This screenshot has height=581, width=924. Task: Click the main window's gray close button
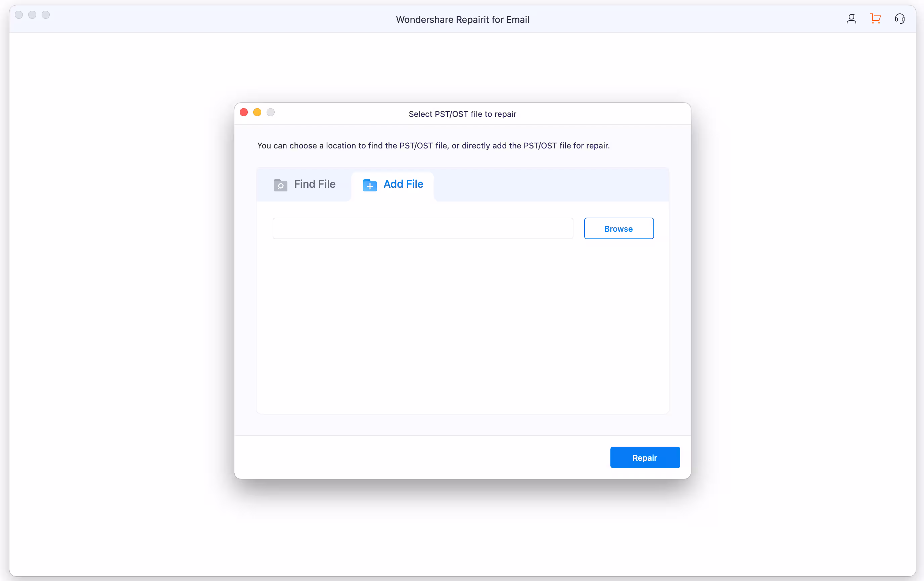(19, 15)
